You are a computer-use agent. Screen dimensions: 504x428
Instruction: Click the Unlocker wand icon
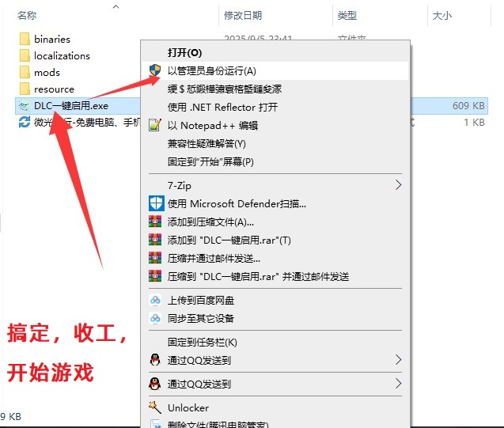(155, 407)
